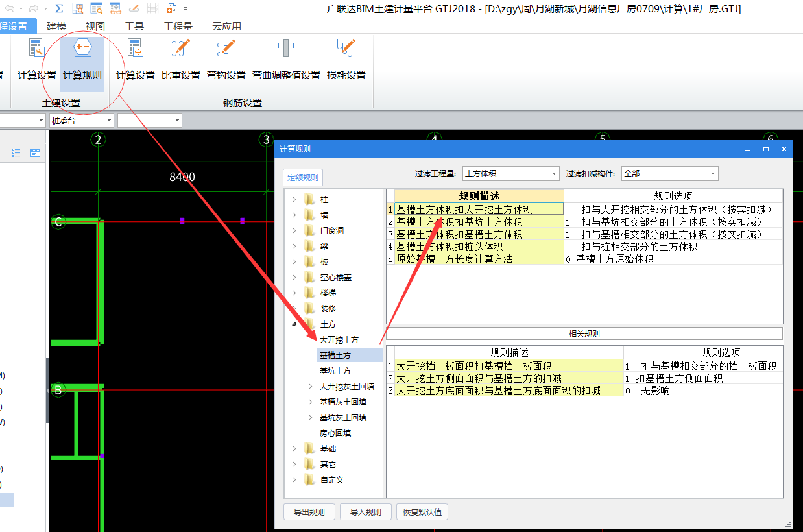This screenshot has width=803, height=532.
Task: Click the 规则描述 column header in top table
Action: coord(479,196)
